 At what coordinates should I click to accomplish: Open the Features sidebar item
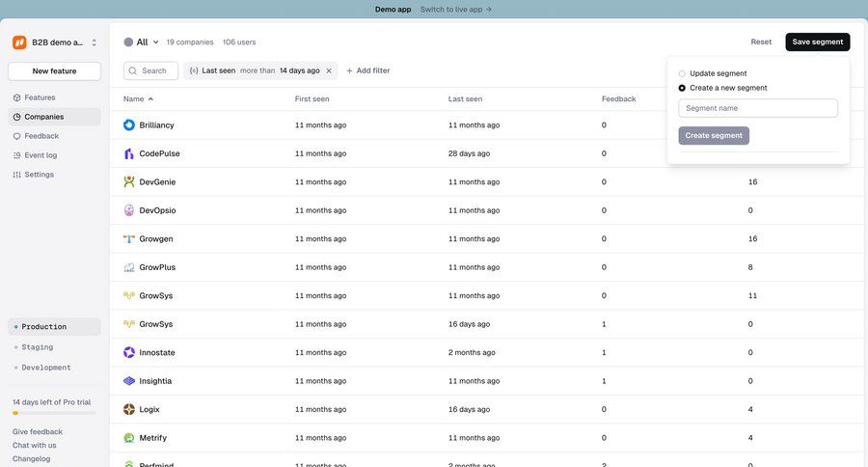coord(54,97)
